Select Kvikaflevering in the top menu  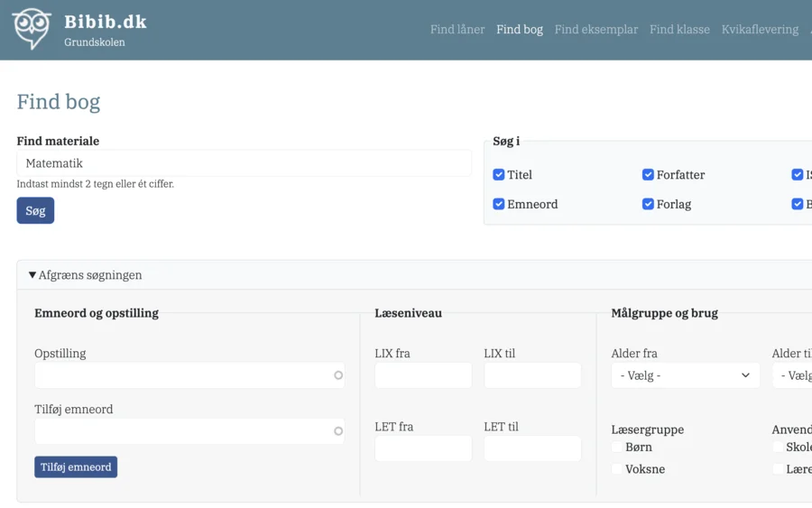point(760,30)
